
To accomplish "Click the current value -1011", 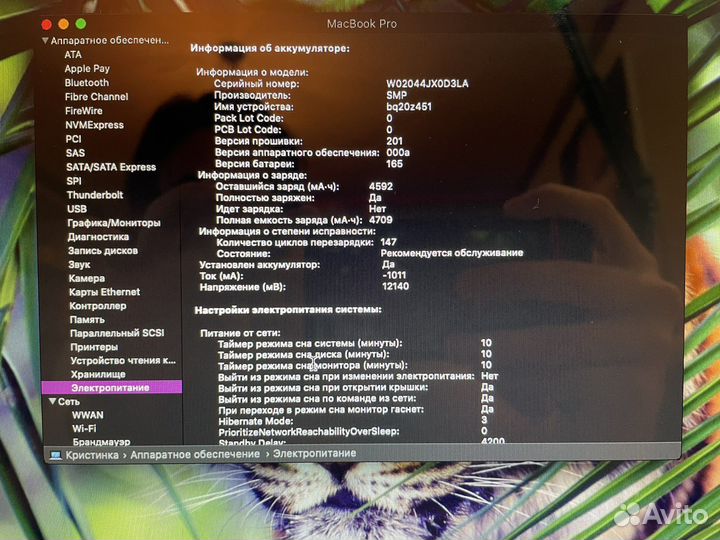I will point(394,275).
